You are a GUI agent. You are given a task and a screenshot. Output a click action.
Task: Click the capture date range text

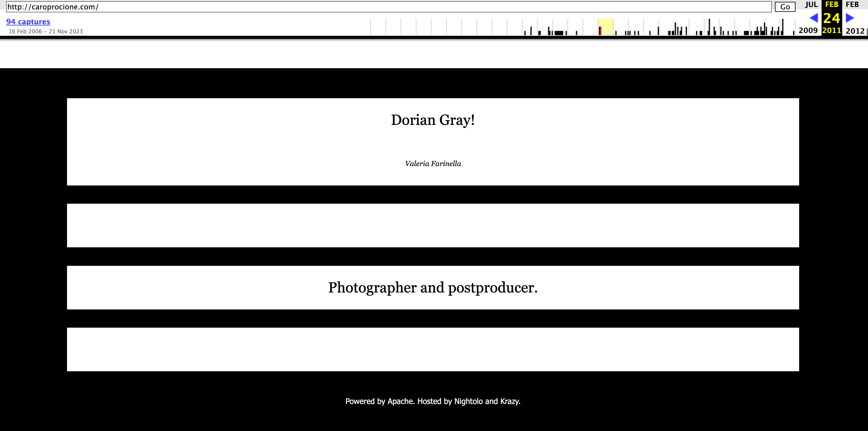45,31
